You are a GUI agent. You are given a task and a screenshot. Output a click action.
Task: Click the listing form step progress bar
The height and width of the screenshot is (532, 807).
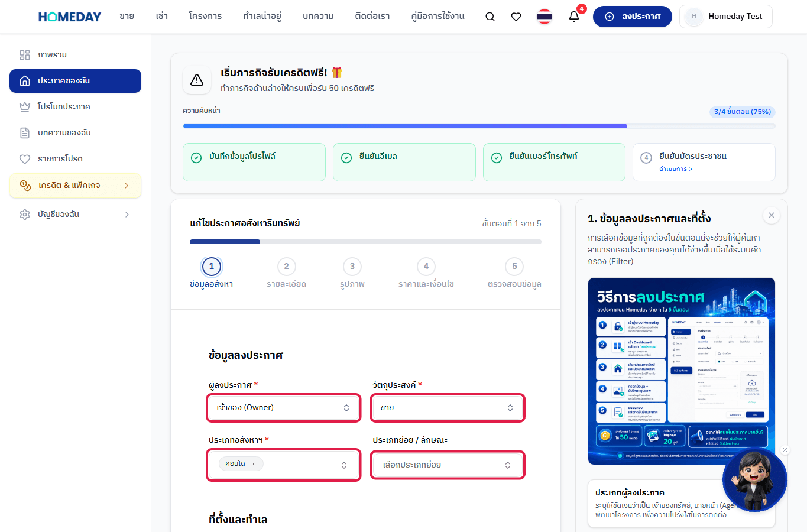[365, 242]
